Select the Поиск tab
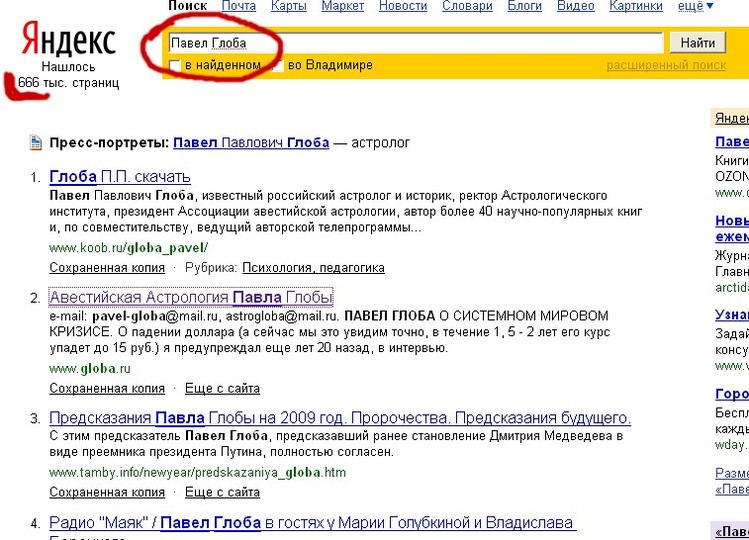Screen dimensions: 749x540 point(187,6)
